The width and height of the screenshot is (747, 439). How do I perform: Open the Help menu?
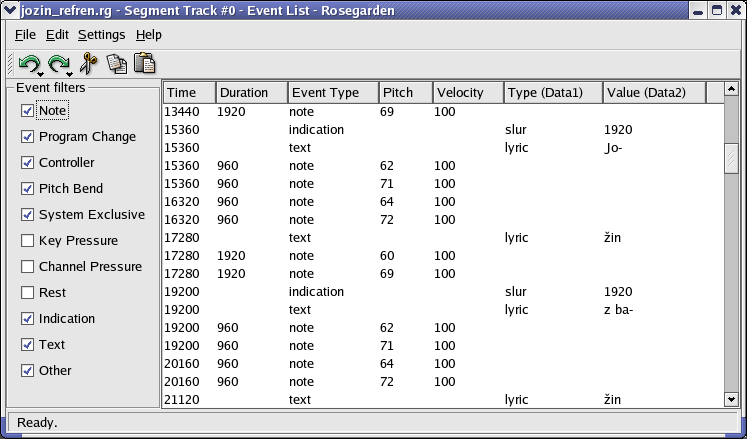click(149, 35)
